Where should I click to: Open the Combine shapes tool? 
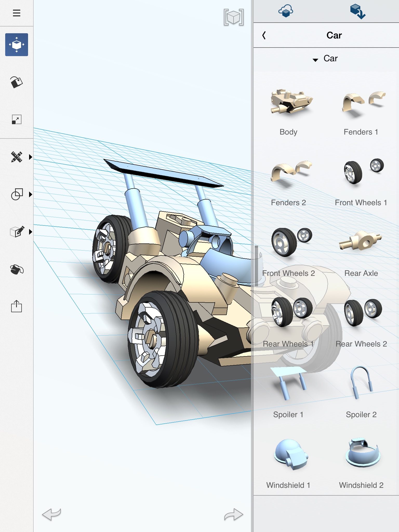[17, 194]
